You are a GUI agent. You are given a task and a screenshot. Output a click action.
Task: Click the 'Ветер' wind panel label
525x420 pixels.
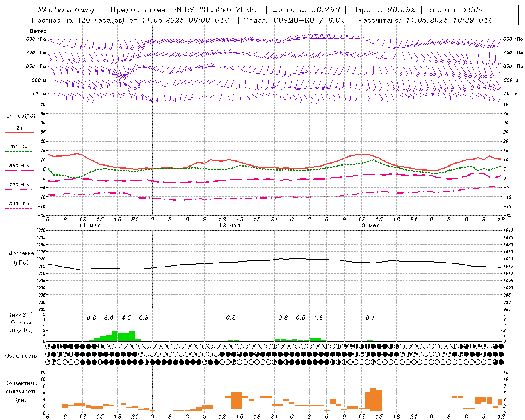[38, 31]
